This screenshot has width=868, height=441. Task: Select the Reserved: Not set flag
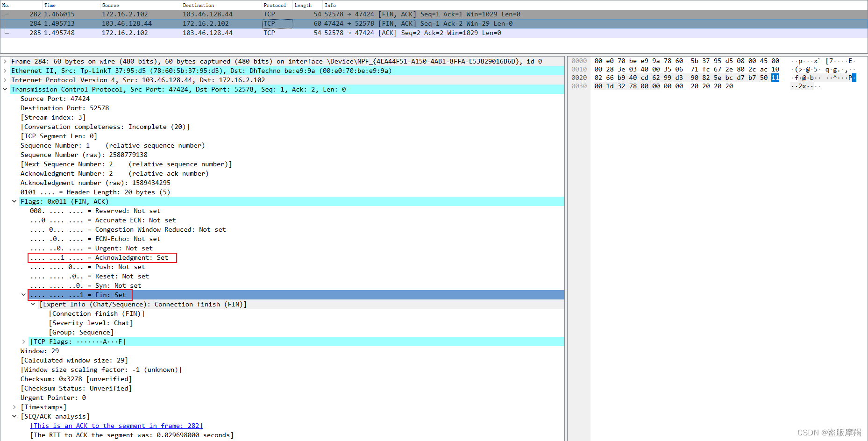[x=95, y=211]
